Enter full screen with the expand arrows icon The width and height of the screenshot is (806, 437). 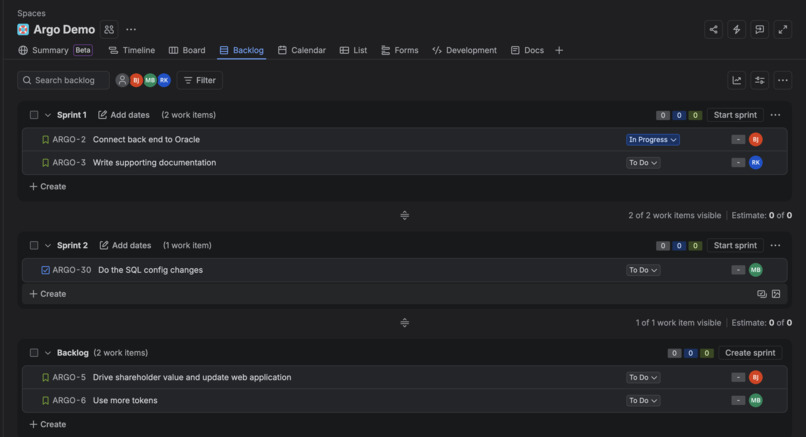783,29
